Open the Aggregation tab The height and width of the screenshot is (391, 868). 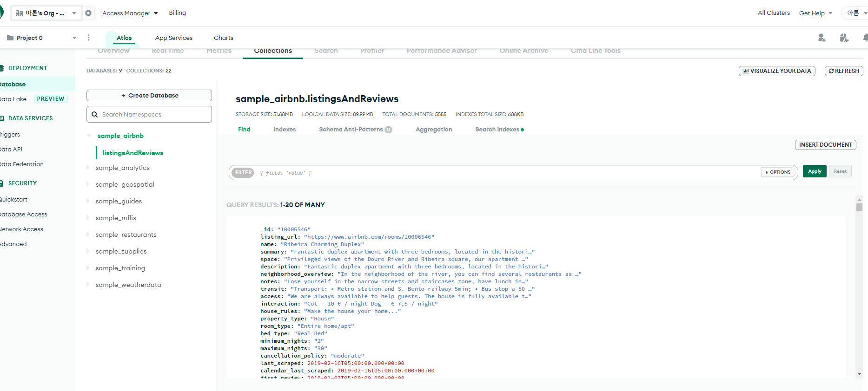tap(434, 130)
